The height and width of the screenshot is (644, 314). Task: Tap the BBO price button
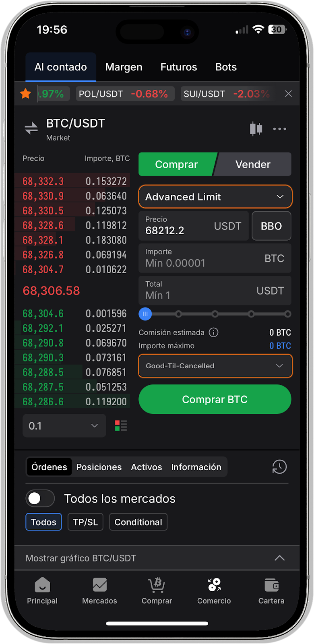pos(271,226)
